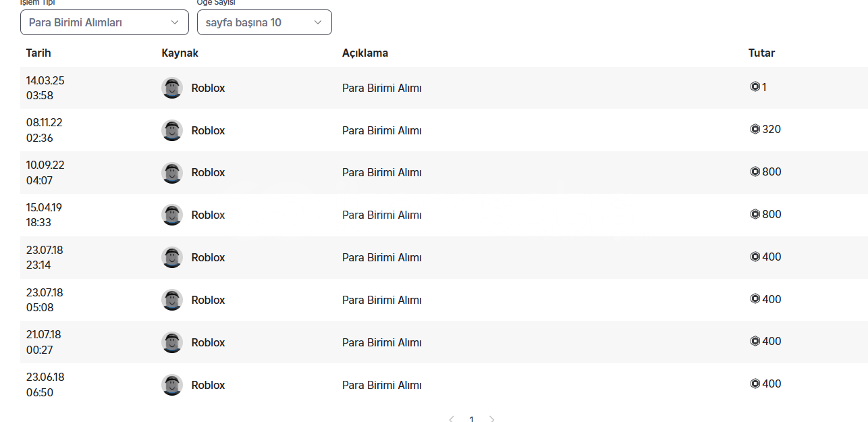Image resolution: width=868 pixels, height=422 pixels.
Task: Open the Para Birimi Alımları dropdown
Action: pos(105,22)
